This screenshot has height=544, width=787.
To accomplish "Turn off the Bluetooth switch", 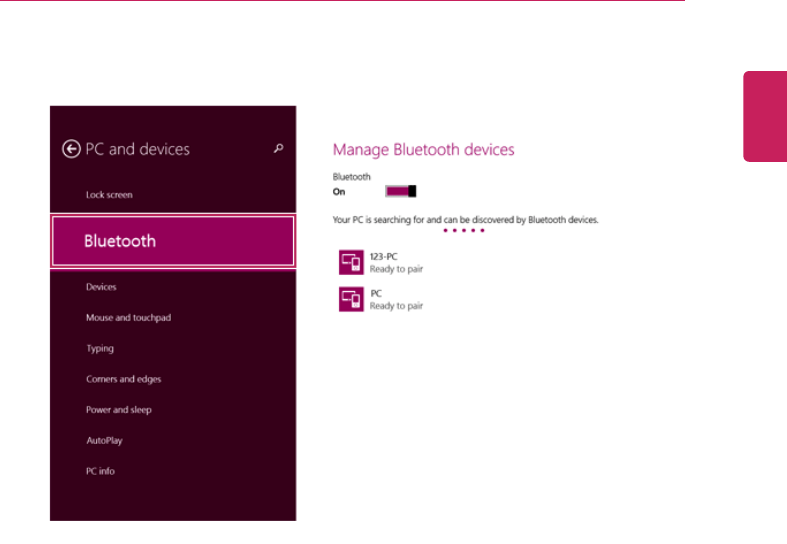I will [x=400, y=191].
